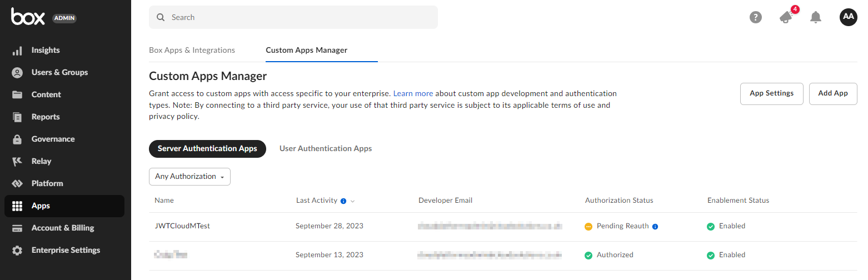This screenshot has width=868, height=280.
Task: Click info icon beside Pending Reauth
Action: [x=655, y=227]
